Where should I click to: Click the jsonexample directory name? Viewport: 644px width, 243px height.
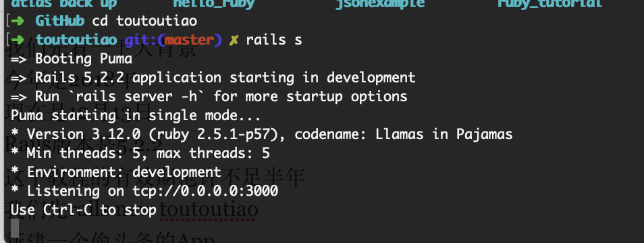tap(380, 3)
